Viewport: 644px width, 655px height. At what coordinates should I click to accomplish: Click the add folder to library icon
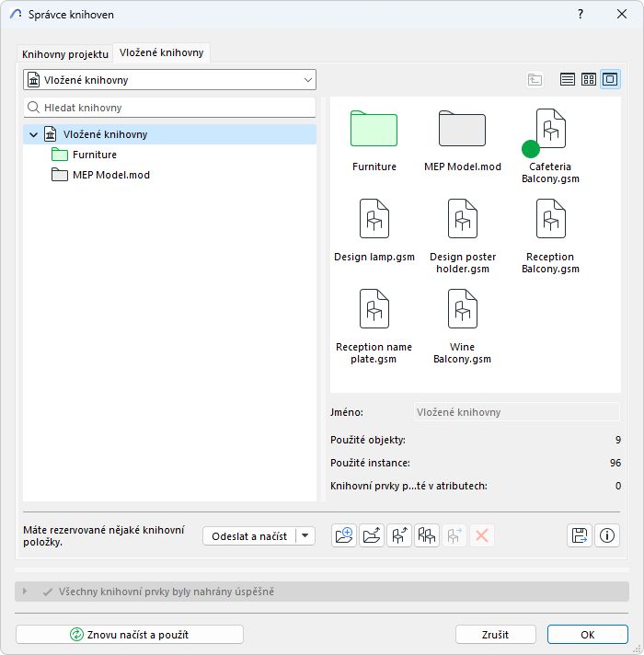coord(372,535)
